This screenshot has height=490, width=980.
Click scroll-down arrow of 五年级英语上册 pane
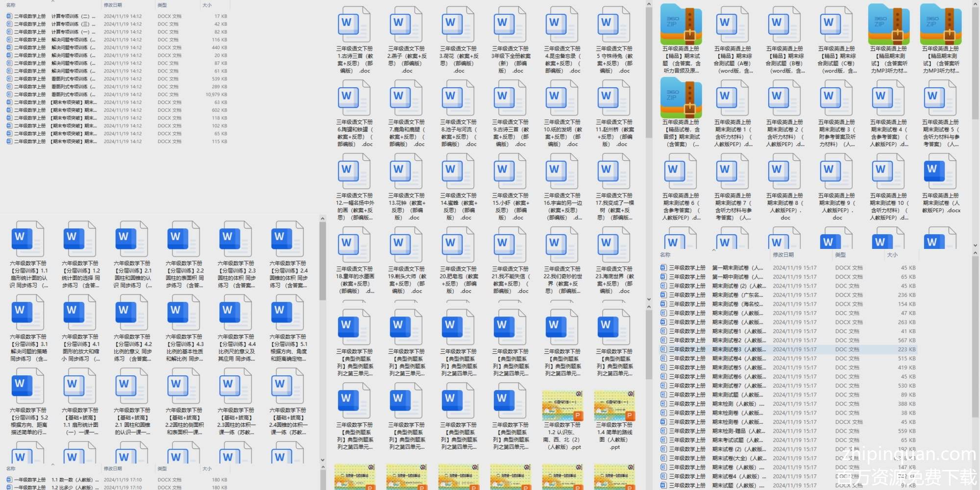click(x=975, y=245)
